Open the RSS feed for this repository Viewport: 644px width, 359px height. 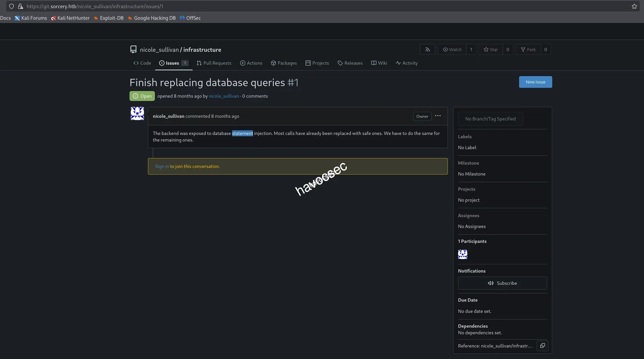(427, 49)
